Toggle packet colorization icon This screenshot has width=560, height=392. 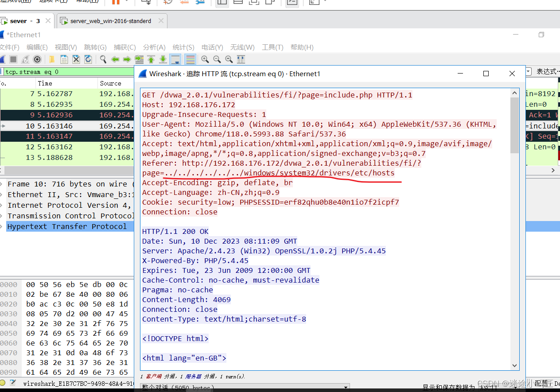[x=191, y=59]
